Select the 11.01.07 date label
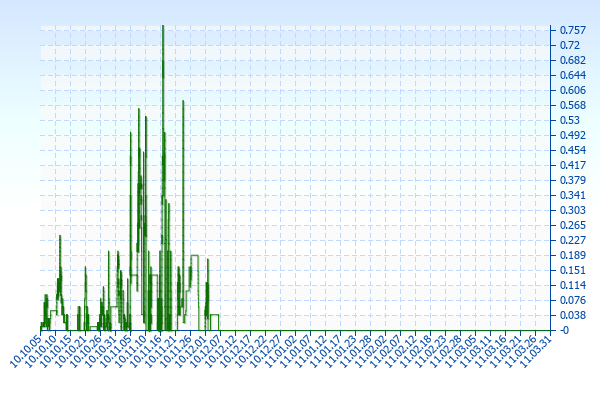600x400 pixels. (295, 351)
